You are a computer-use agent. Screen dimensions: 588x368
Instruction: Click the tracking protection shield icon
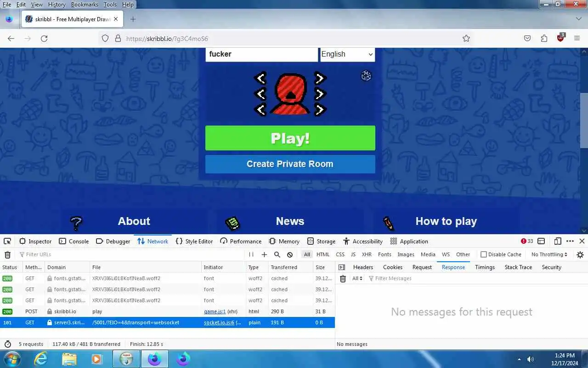(105, 39)
